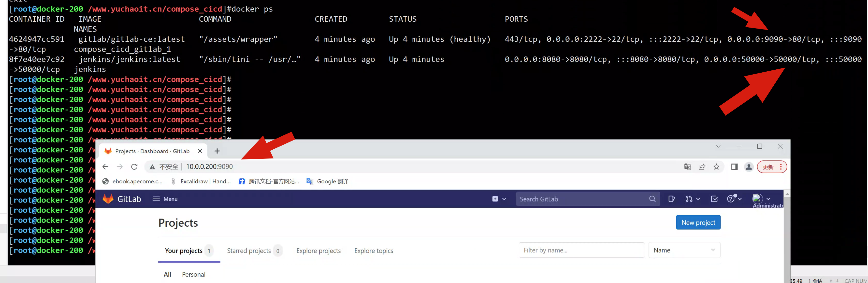Screen dimensions: 868x283
Task: Expand the help question mark dropdown
Action: (x=734, y=199)
